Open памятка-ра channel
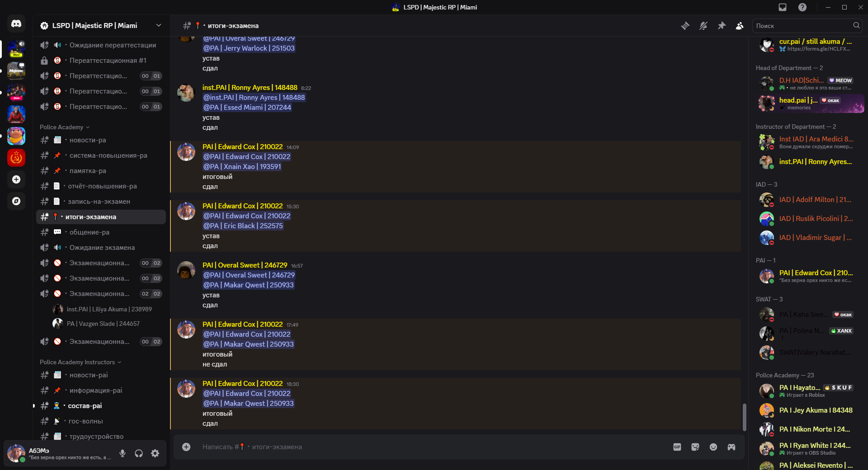 101,171
